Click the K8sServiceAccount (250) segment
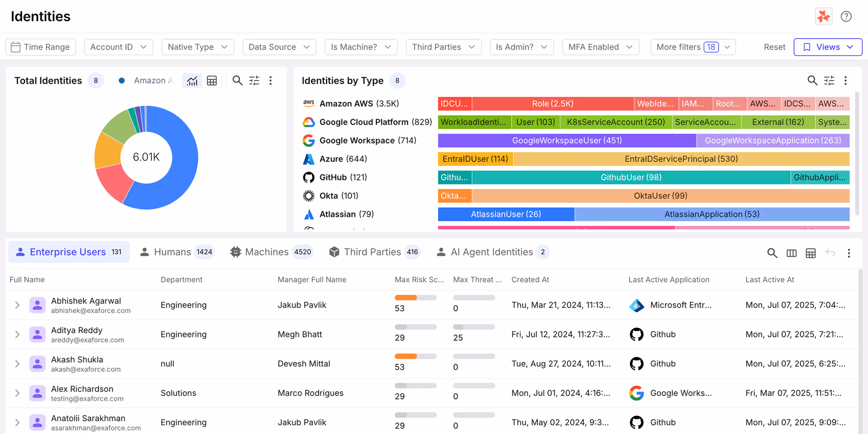 (616, 122)
